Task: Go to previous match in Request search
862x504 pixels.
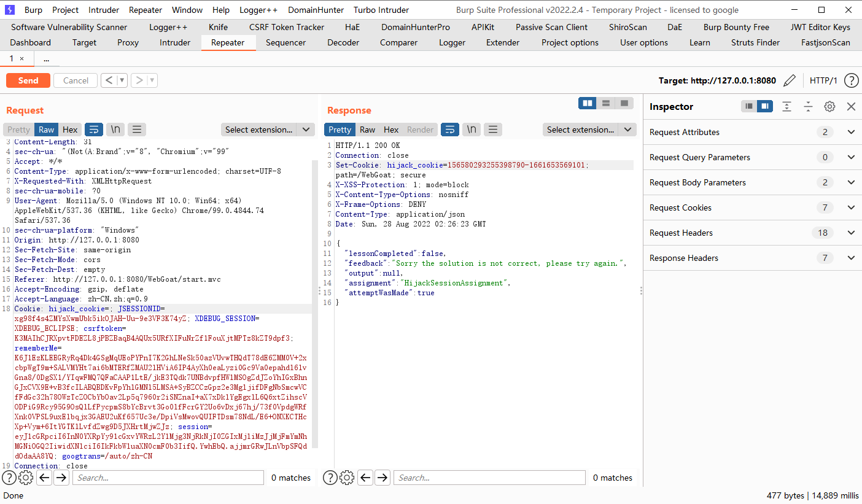Action: [x=44, y=478]
